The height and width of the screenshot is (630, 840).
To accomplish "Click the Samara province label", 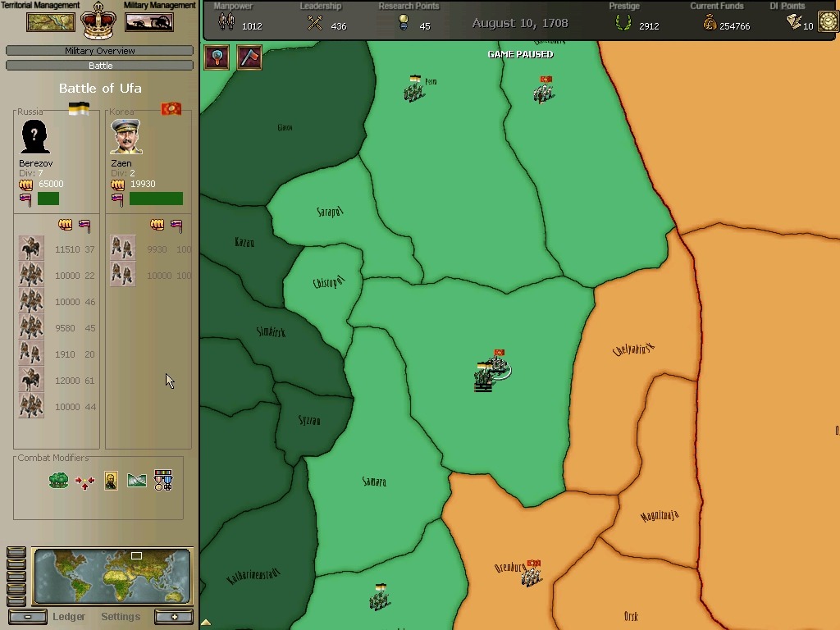I will [374, 482].
